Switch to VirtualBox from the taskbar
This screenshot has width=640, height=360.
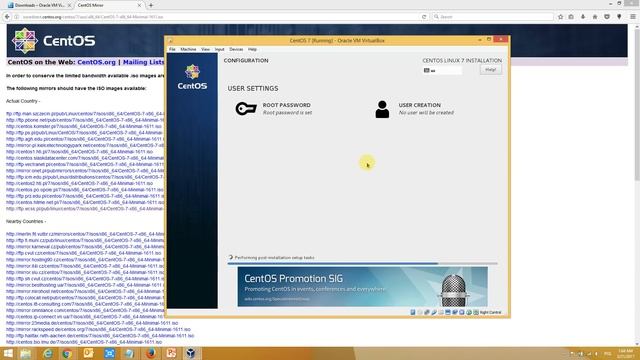point(191,353)
